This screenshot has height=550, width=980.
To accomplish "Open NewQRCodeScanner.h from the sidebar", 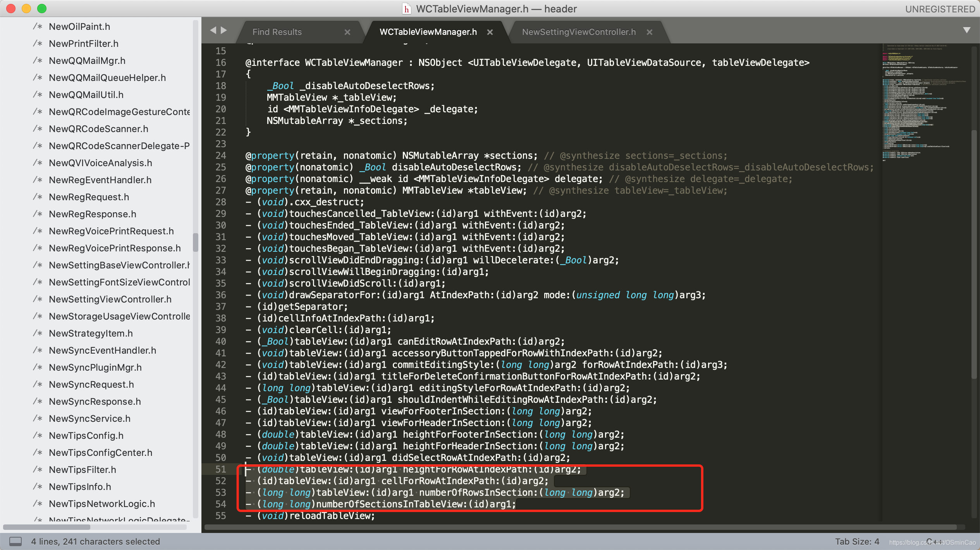I will tap(98, 129).
